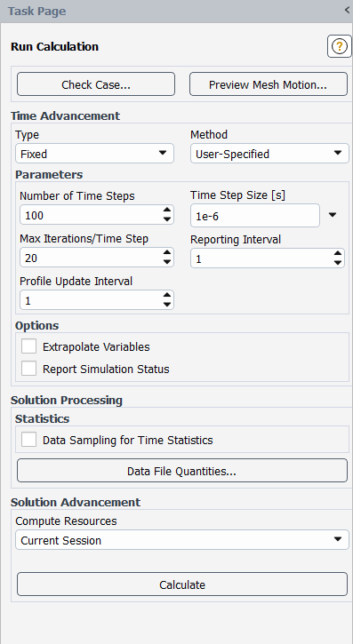Expand the Compute Resources dropdown
Screen dimensions: 353x644
pyautogui.click(x=182, y=540)
